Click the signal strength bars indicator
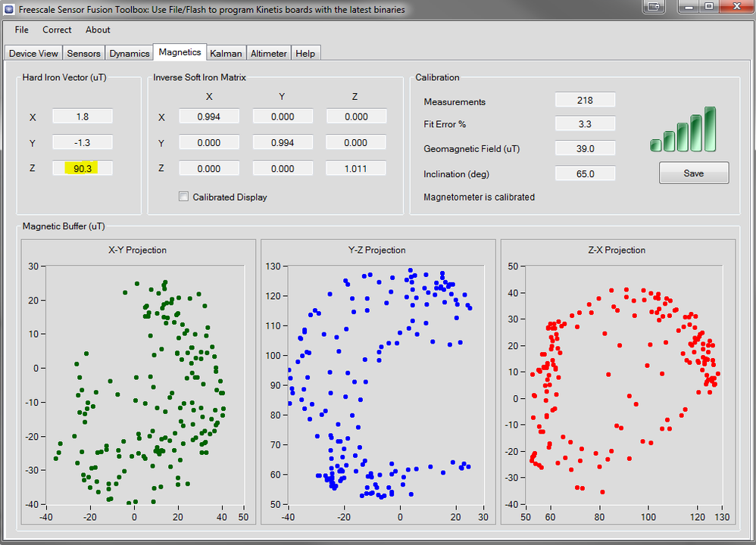756x545 pixels. [x=683, y=129]
